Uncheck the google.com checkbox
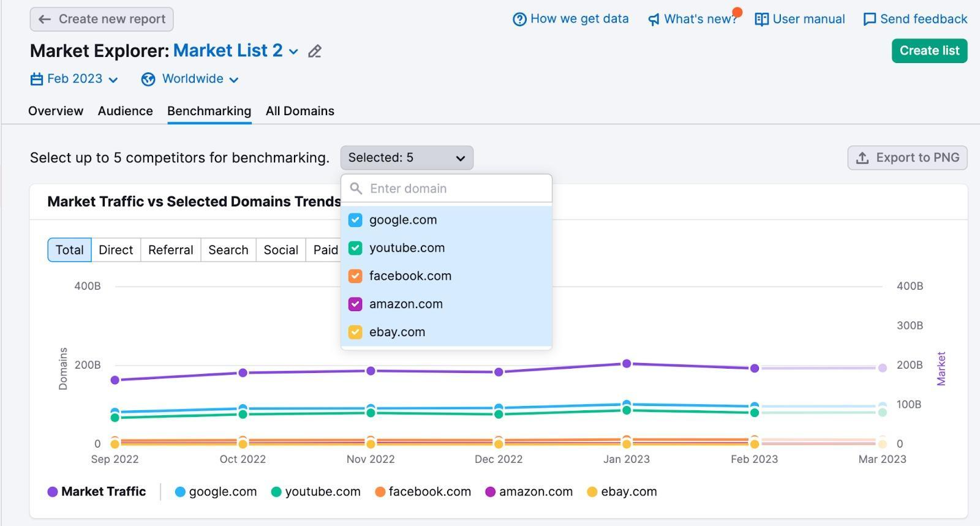Screen dimensions: 980x526 click(355, 220)
